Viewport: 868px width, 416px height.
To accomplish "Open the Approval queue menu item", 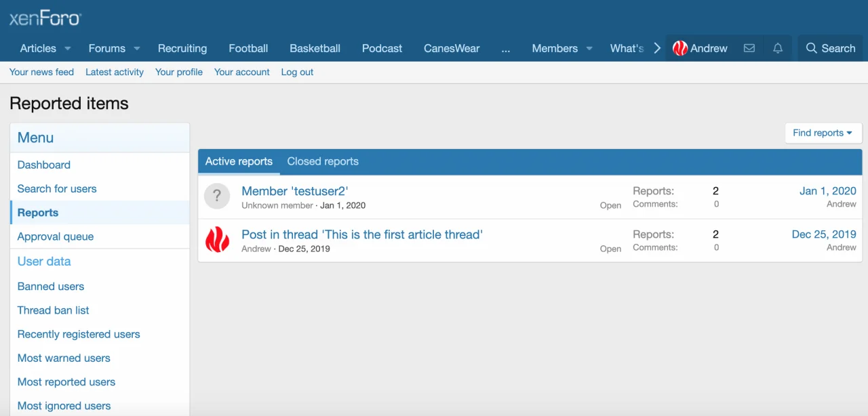I will pos(56,236).
